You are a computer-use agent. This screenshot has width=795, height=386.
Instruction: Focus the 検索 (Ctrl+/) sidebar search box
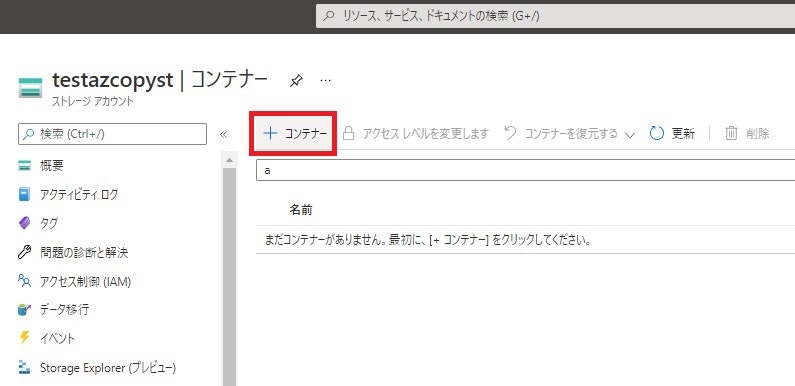tap(113, 134)
